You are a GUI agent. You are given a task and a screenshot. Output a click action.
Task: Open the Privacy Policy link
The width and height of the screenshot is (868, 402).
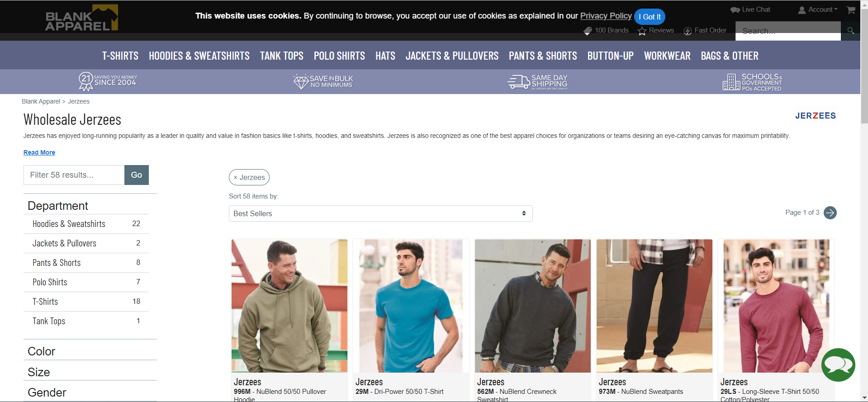point(606,16)
